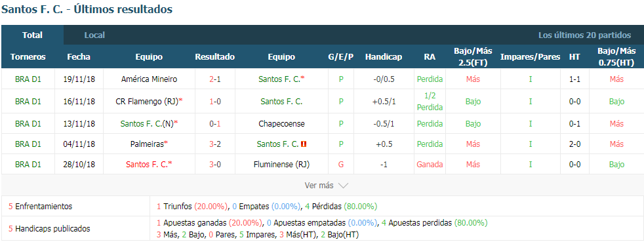The image size is (644, 242).
Task: Click BRA D1 tournament on 28/10/18 row
Action: (28, 165)
